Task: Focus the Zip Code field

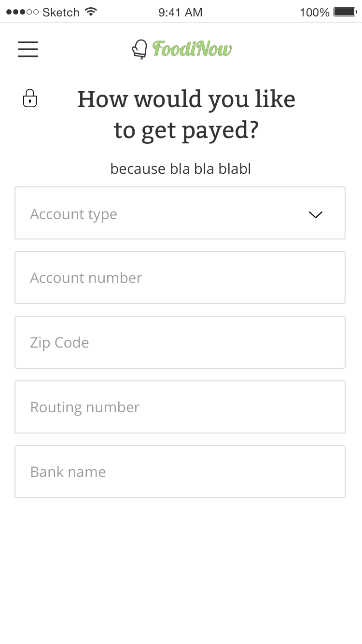Action: 180,342
